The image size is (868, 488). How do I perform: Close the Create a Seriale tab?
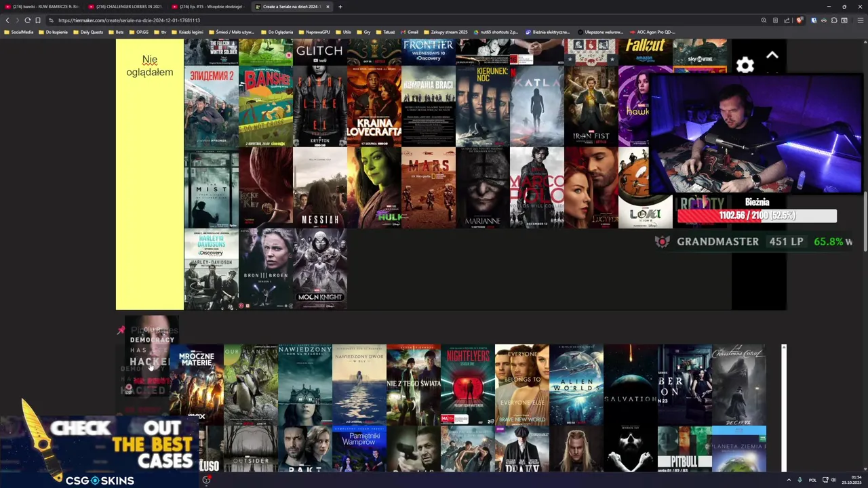tap(328, 7)
